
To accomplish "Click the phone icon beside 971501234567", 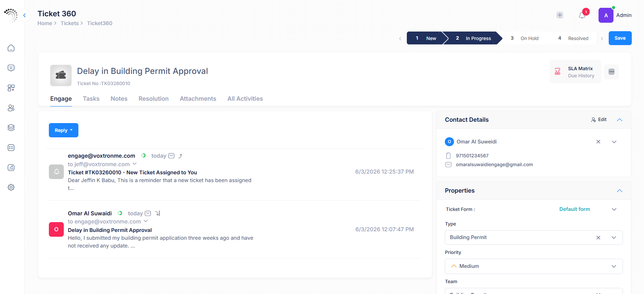I will tap(448, 156).
